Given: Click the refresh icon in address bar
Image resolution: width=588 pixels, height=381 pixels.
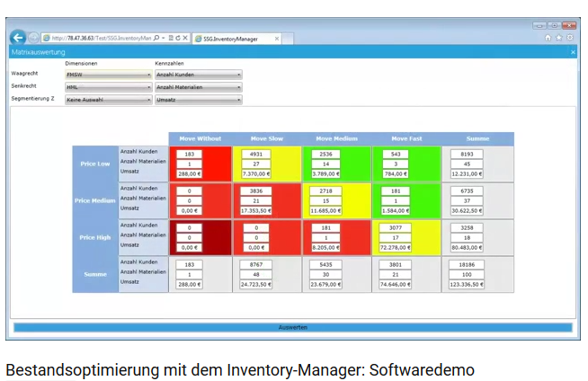Looking at the screenshot, I should pos(178,39).
